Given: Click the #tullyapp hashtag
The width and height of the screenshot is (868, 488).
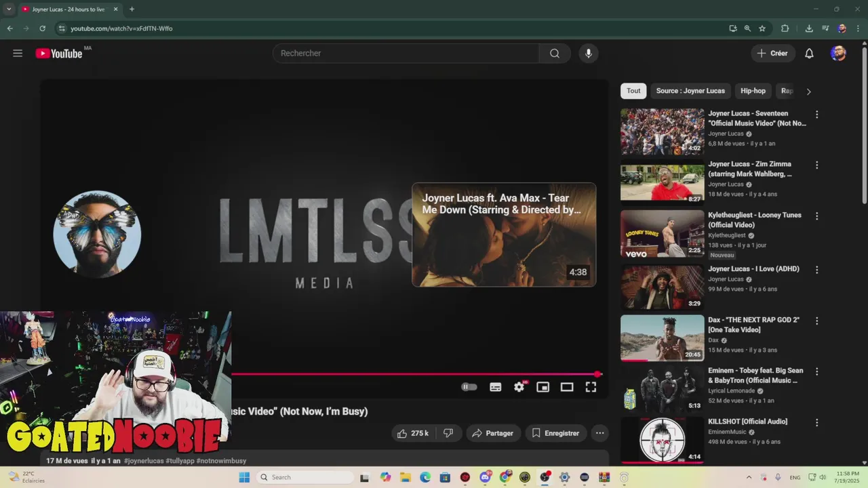Looking at the screenshot, I should (180, 461).
